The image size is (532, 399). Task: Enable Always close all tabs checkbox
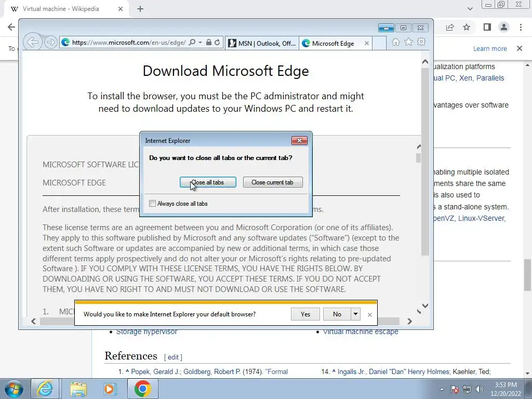153,204
